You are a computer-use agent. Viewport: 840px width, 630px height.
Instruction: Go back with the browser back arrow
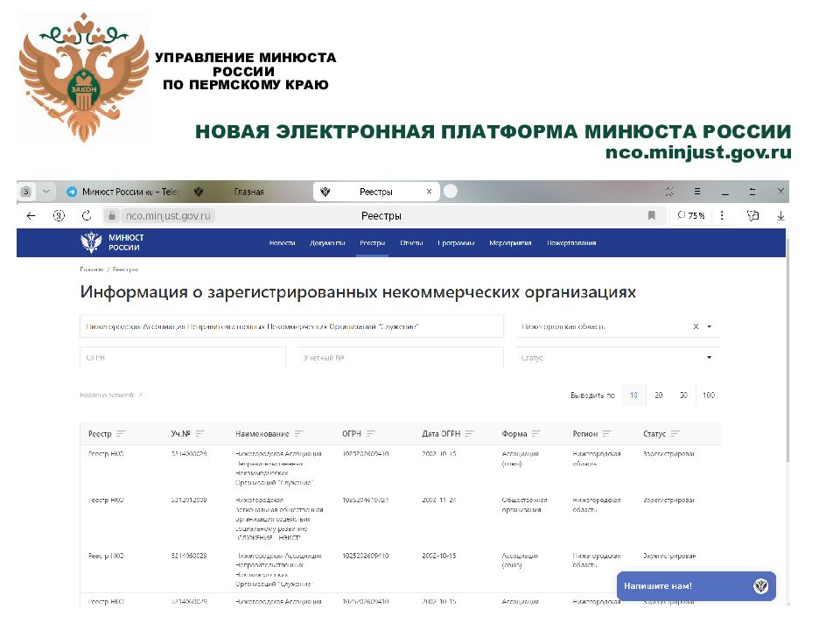pos(31,216)
